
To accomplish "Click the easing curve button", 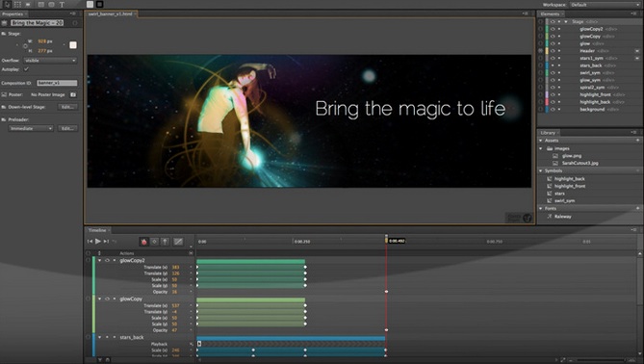I will point(178,242).
